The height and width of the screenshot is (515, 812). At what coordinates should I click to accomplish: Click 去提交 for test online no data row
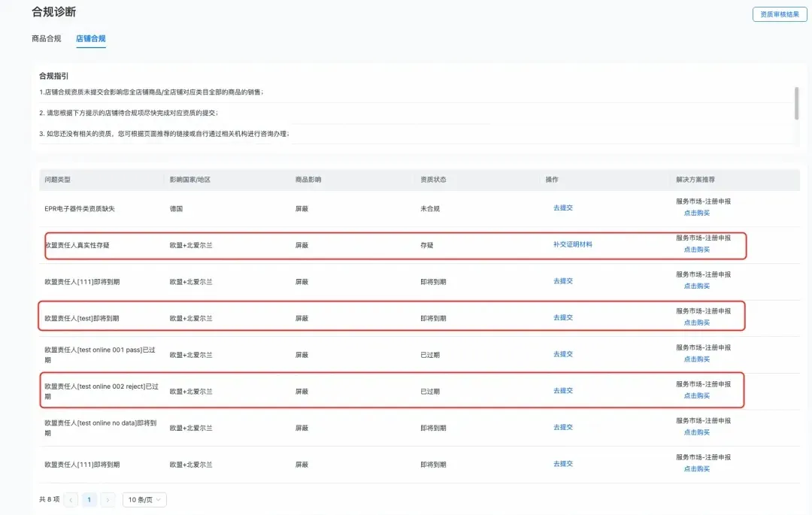click(563, 427)
